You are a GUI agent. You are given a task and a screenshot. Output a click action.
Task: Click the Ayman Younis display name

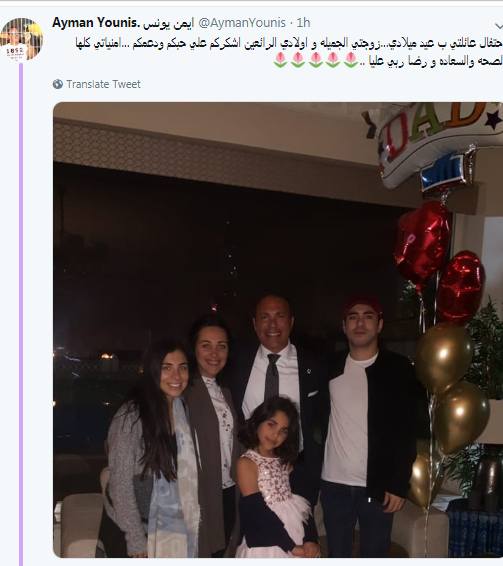pyautogui.click(x=123, y=23)
